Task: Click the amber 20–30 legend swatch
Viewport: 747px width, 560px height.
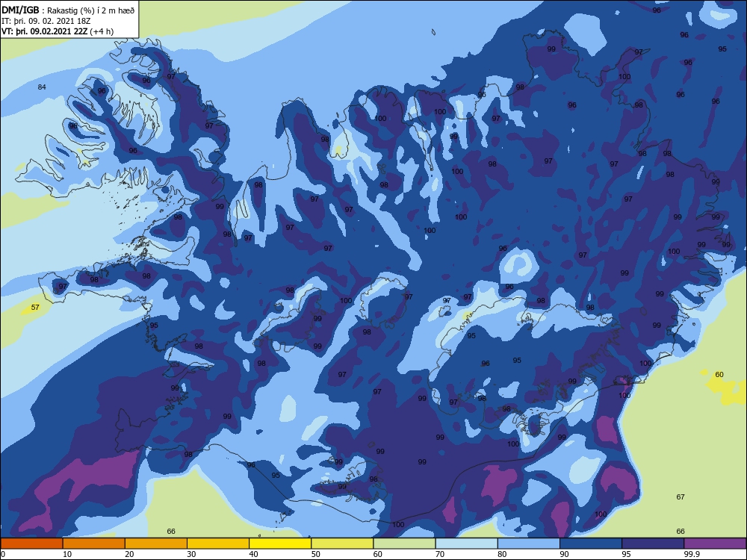Action: pyautogui.click(x=156, y=544)
